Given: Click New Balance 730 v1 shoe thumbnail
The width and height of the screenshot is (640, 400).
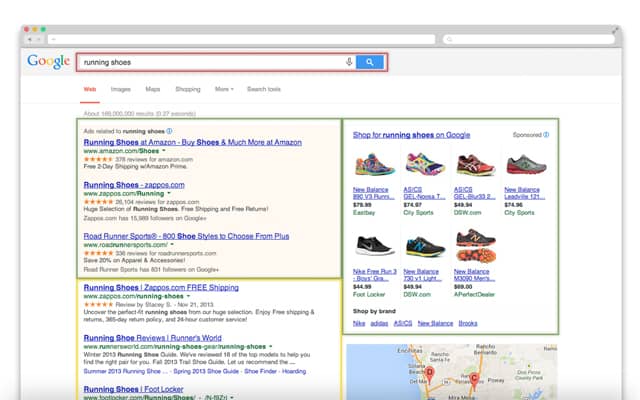Looking at the screenshot, I should [x=425, y=246].
